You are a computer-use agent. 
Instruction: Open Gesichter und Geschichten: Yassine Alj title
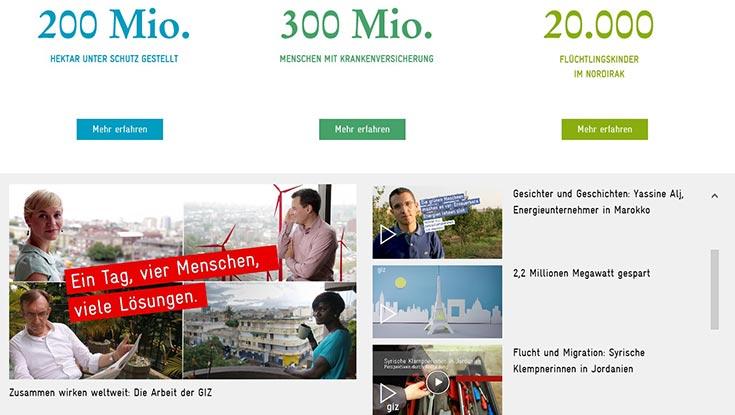click(x=598, y=202)
